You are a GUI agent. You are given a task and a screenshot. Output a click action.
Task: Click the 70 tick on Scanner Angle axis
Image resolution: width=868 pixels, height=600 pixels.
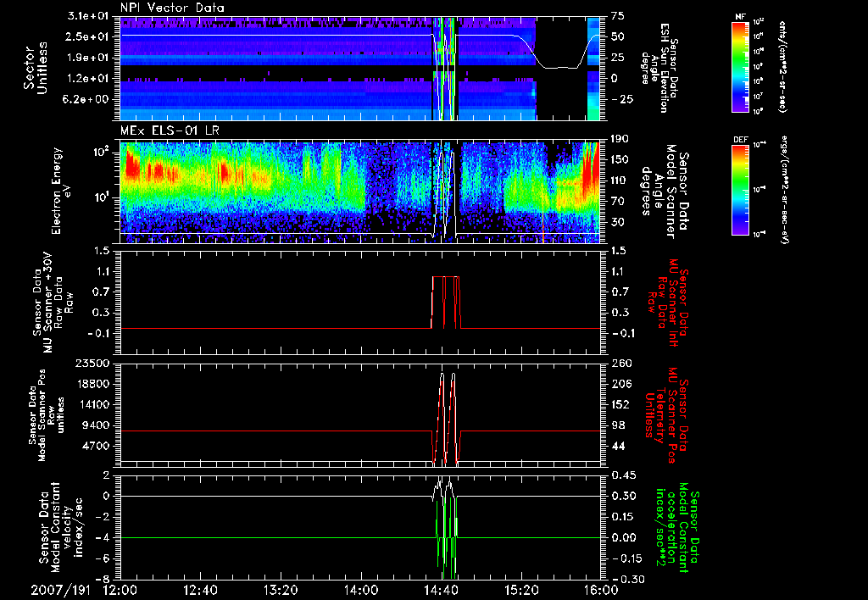point(618,202)
